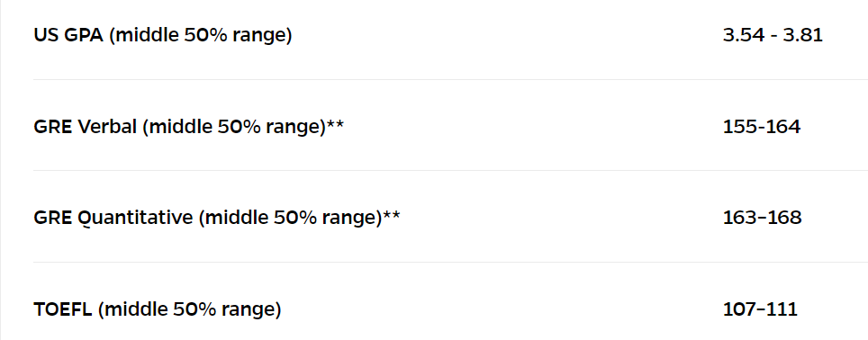Click the bold GRE text in Verbal row

coord(53,127)
